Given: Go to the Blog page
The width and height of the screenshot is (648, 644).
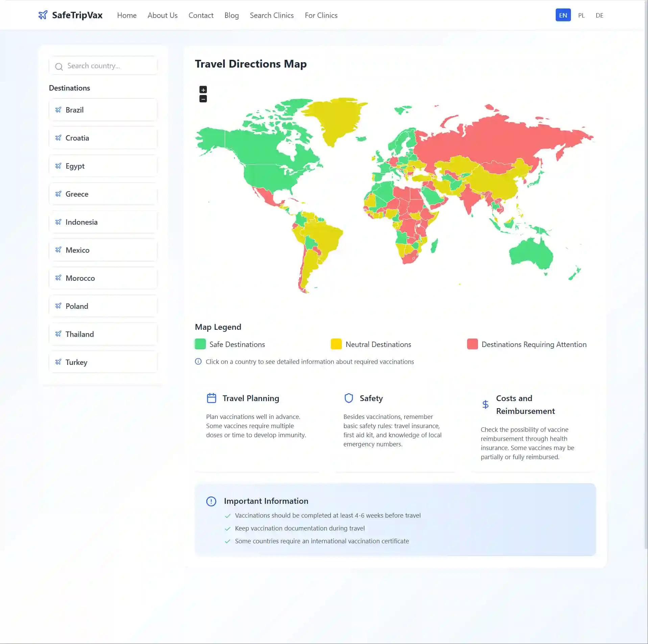Looking at the screenshot, I should (232, 16).
